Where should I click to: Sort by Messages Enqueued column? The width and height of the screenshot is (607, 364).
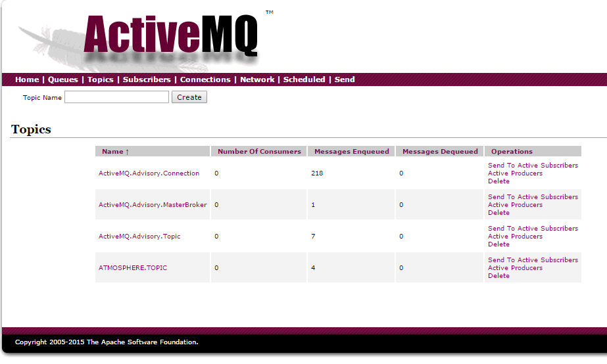(351, 151)
